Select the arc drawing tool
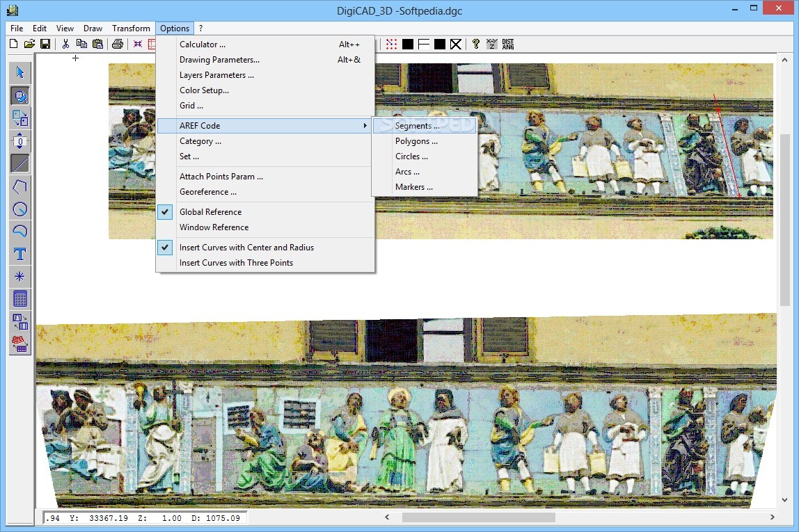The height and width of the screenshot is (532, 799). (x=20, y=231)
